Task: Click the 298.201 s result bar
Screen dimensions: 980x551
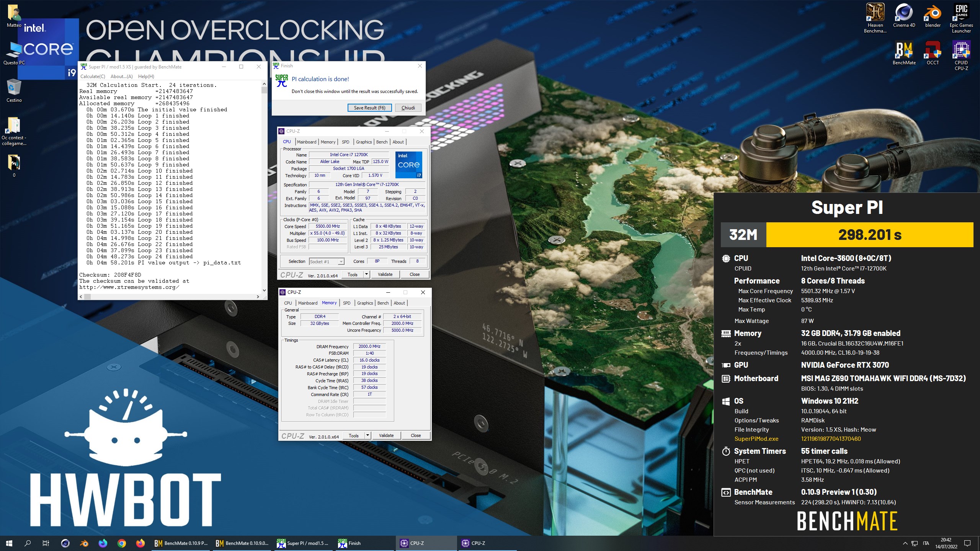Action: point(870,235)
